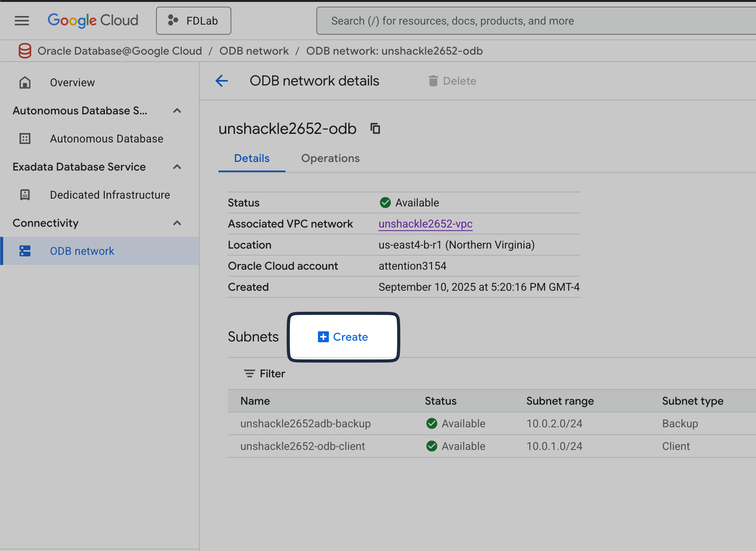Collapse the Autonomous Database section chevron

177,110
